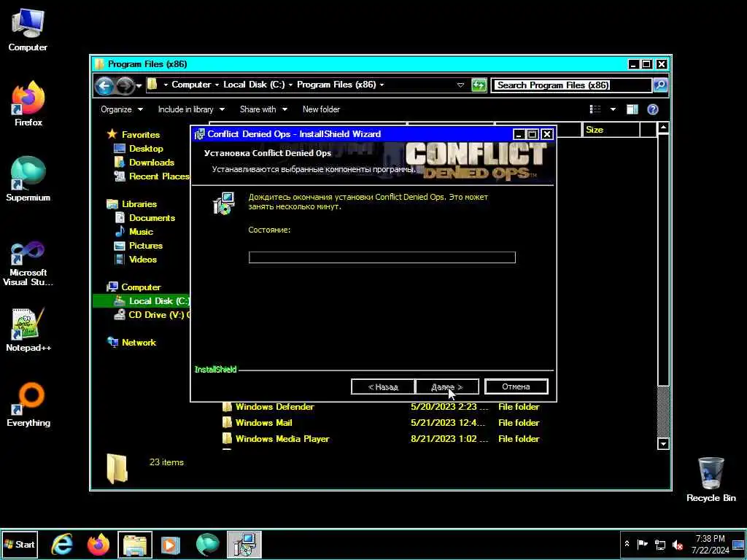Click the search magnifier button
747x560 pixels.
click(660, 85)
